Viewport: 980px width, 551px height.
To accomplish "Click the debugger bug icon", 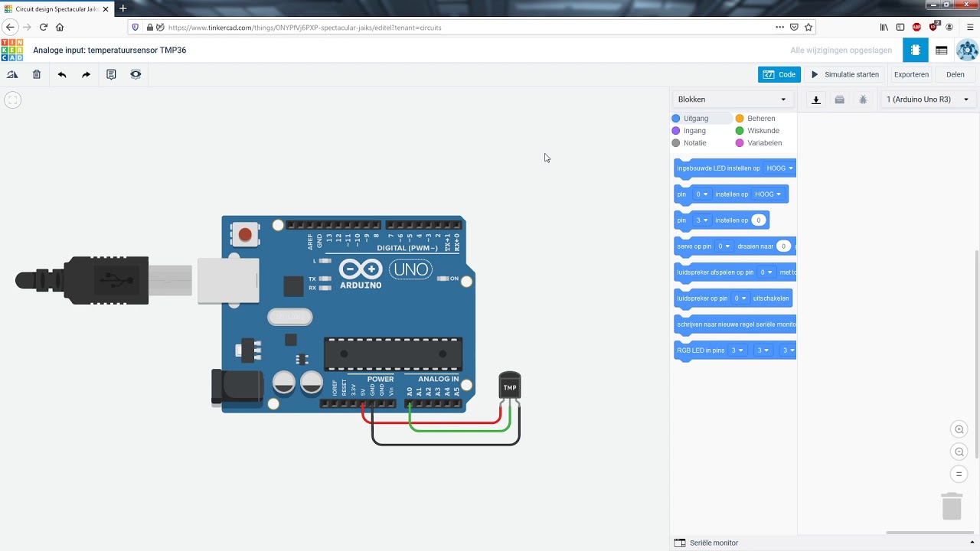I will pos(864,99).
